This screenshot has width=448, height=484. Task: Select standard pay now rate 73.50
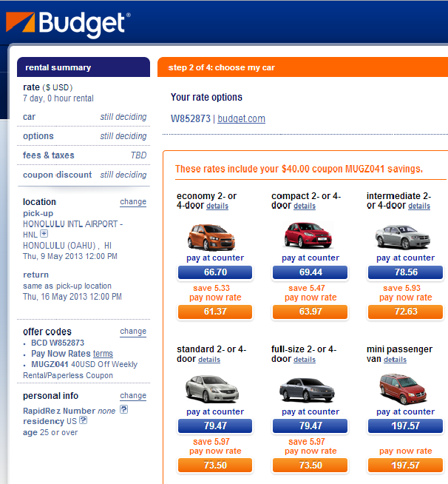[215, 465]
